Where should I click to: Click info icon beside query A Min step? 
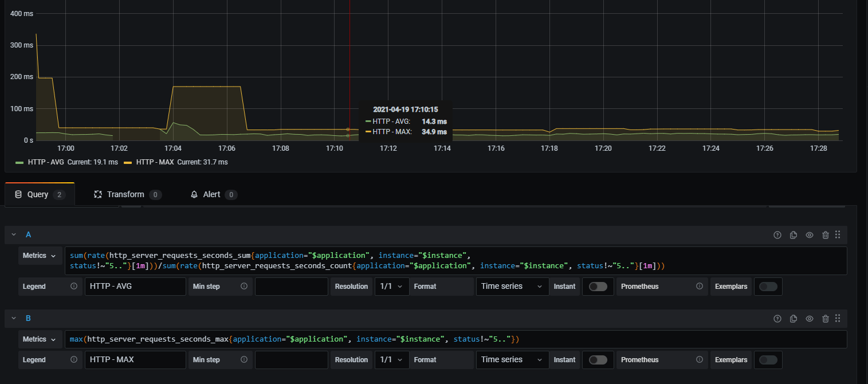244,287
